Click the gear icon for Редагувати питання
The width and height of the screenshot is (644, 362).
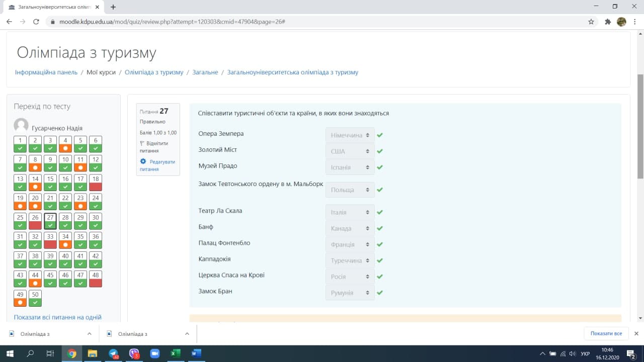point(143,161)
